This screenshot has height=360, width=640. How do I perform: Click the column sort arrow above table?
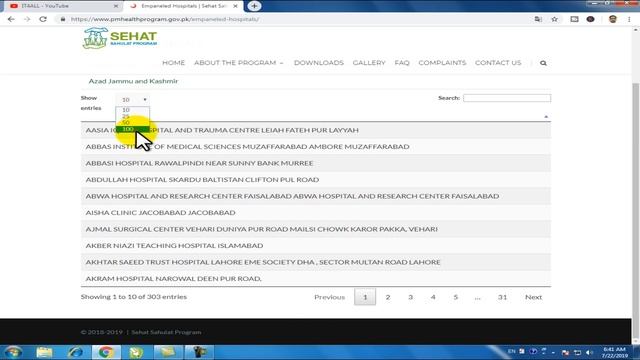point(546,117)
